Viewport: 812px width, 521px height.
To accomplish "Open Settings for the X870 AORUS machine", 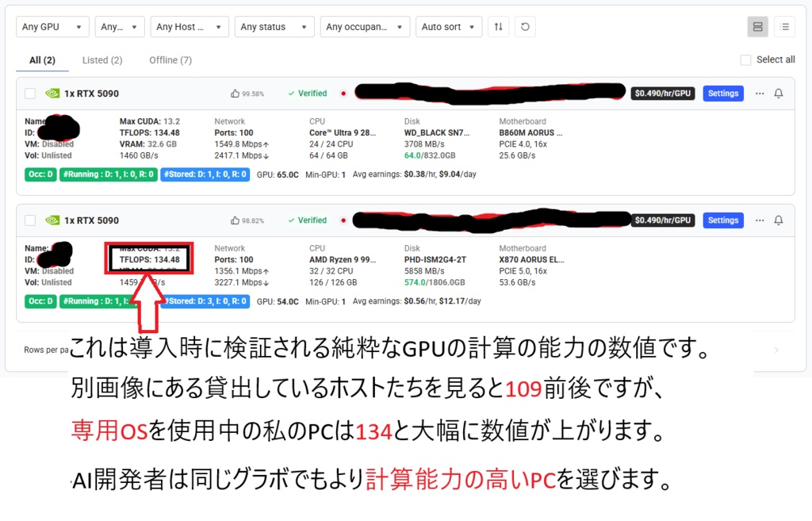I will [x=723, y=220].
